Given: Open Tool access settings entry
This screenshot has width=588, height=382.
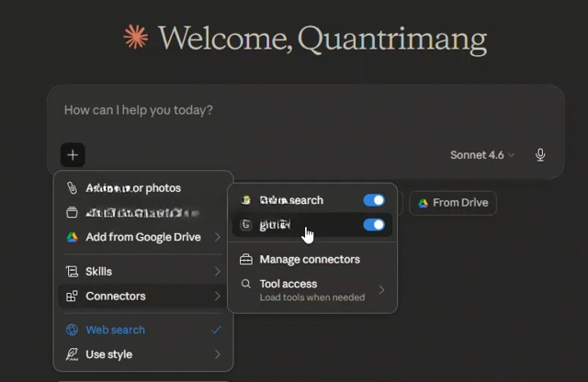Looking at the screenshot, I should 312,290.
